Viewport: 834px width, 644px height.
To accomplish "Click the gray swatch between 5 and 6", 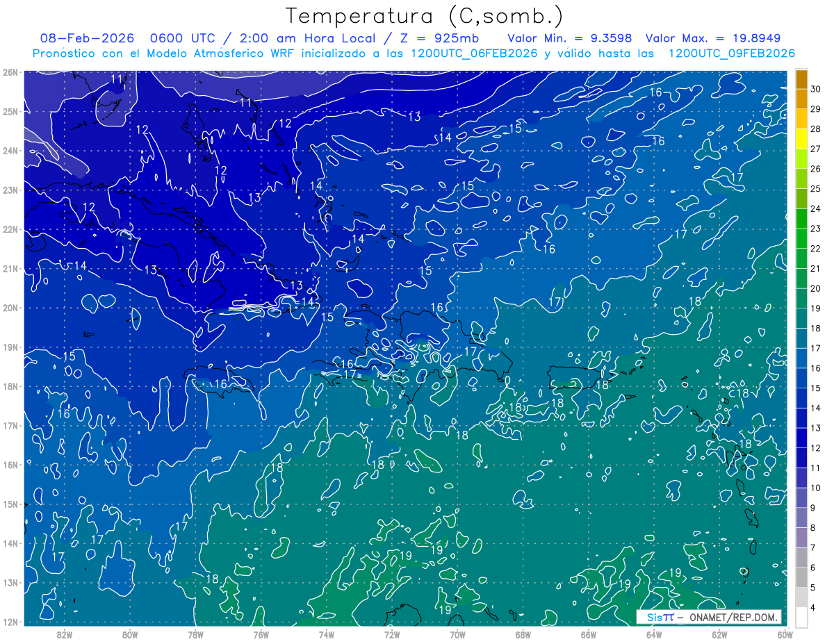I will (x=801, y=577).
